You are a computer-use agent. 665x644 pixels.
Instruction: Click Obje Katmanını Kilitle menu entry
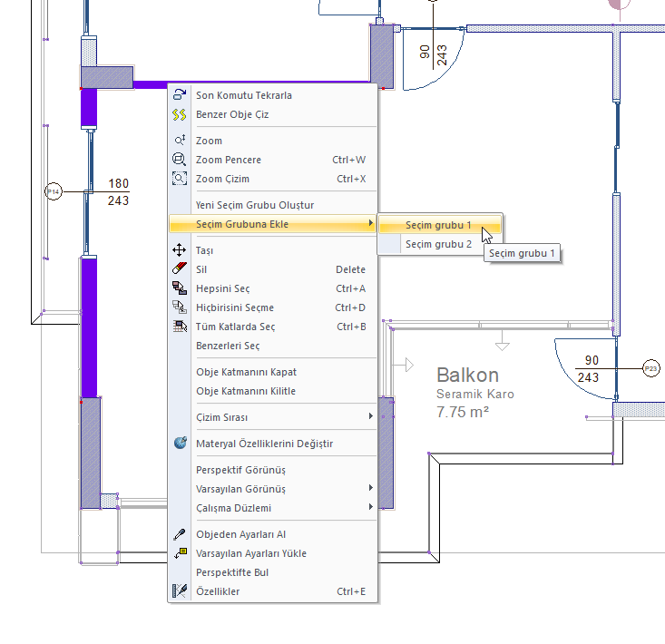click(x=246, y=391)
